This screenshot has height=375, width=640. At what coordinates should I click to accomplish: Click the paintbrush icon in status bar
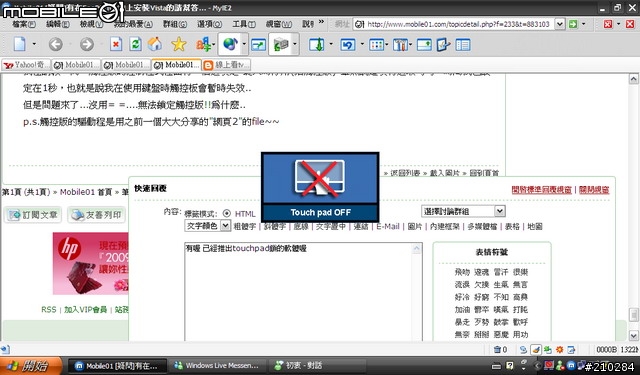pyautogui.click(x=536, y=349)
